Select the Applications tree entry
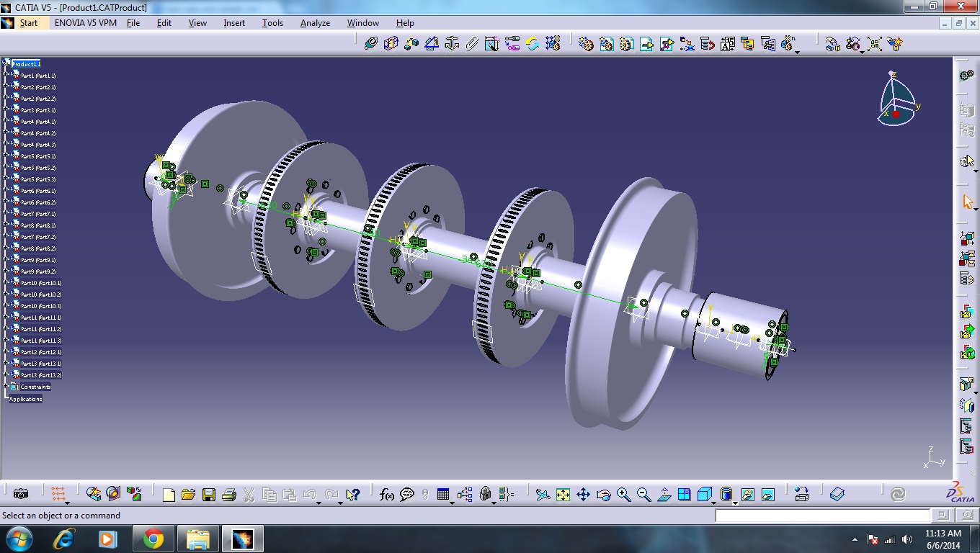The image size is (980, 553). tap(25, 399)
